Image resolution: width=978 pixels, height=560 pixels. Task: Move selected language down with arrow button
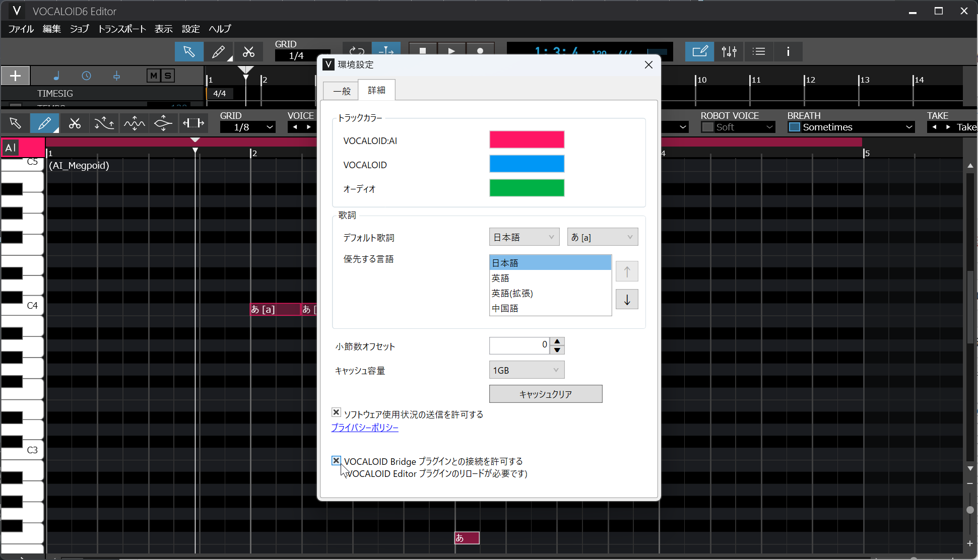tap(627, 300)
